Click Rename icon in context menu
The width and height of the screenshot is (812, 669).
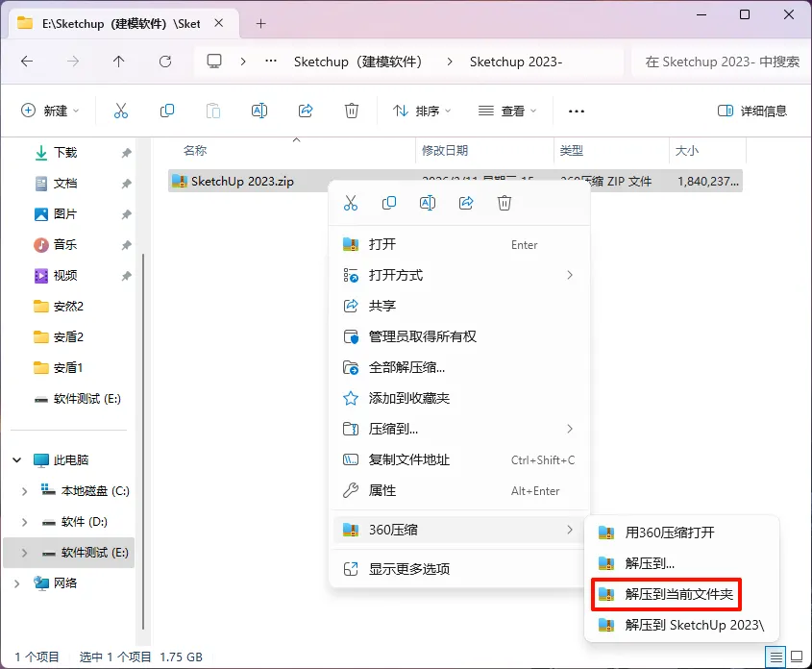tap(428, 203)
